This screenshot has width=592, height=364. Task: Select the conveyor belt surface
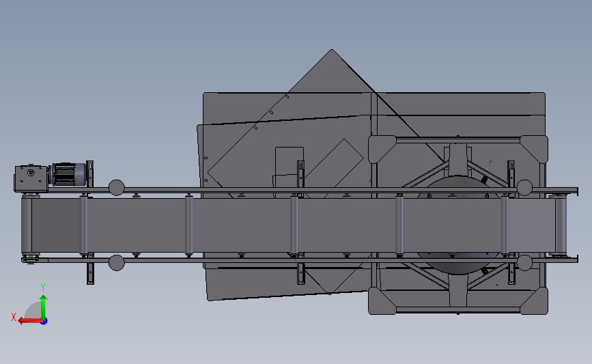pos(293,225)
